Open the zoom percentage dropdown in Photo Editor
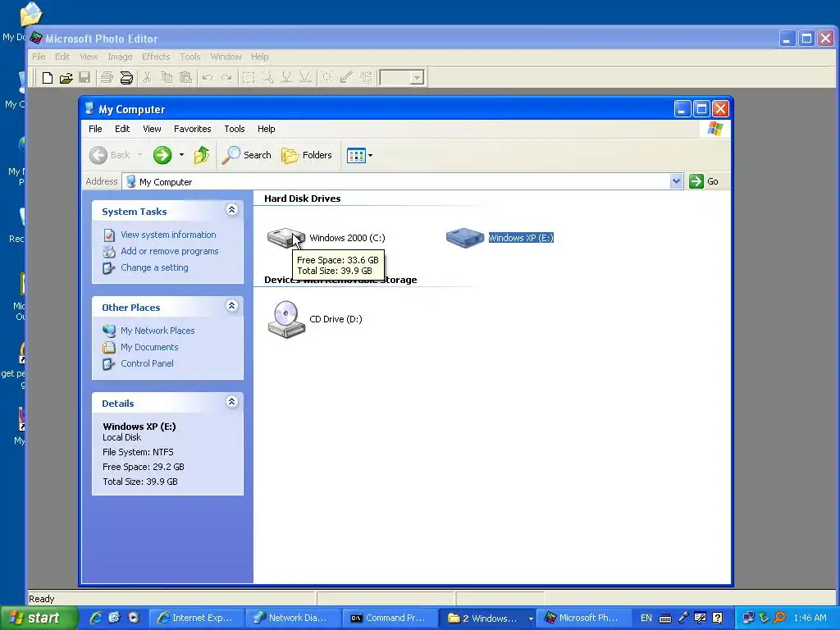 (417, 78)
